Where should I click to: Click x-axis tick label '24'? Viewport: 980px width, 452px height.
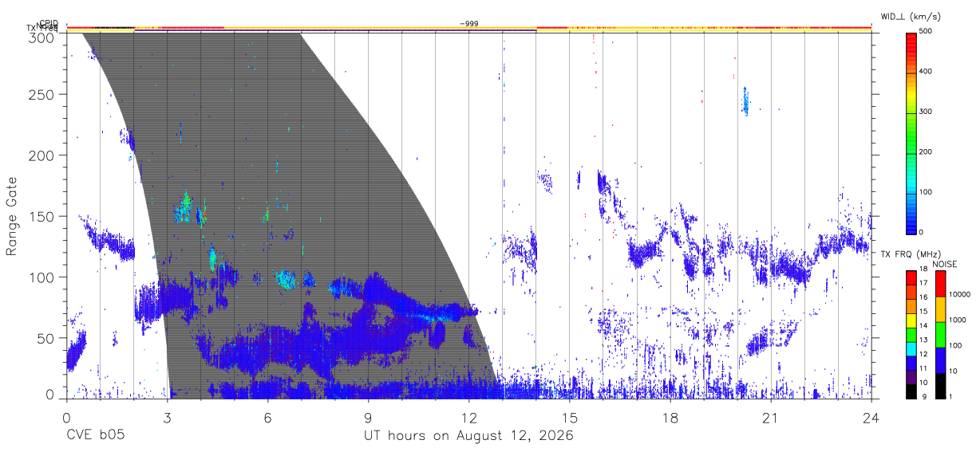click(871, 418)
